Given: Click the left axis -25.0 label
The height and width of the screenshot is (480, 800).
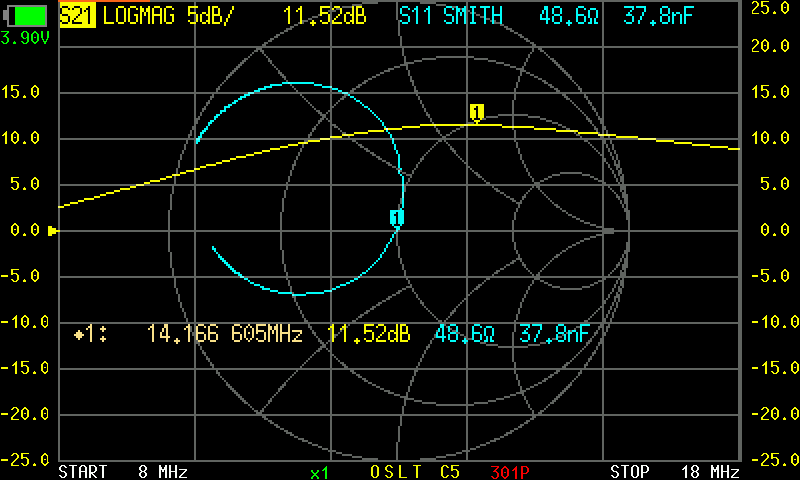Looking at the screenshot, I should (x=25, y=460).
